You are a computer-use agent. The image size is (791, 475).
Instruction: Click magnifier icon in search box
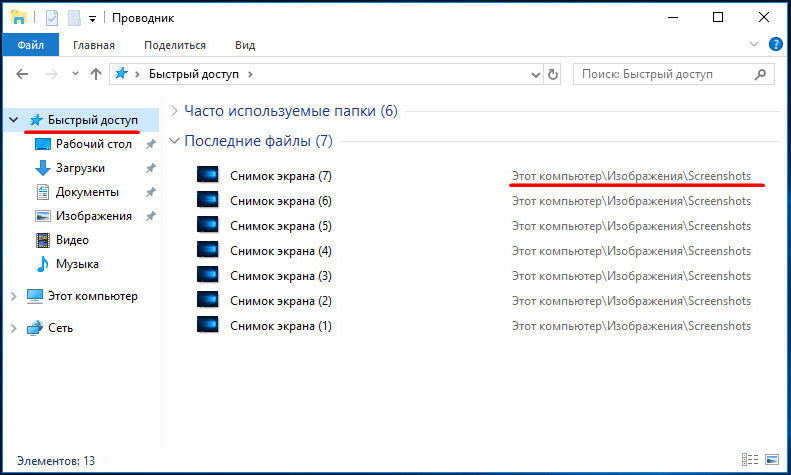[x=760, y=75]
